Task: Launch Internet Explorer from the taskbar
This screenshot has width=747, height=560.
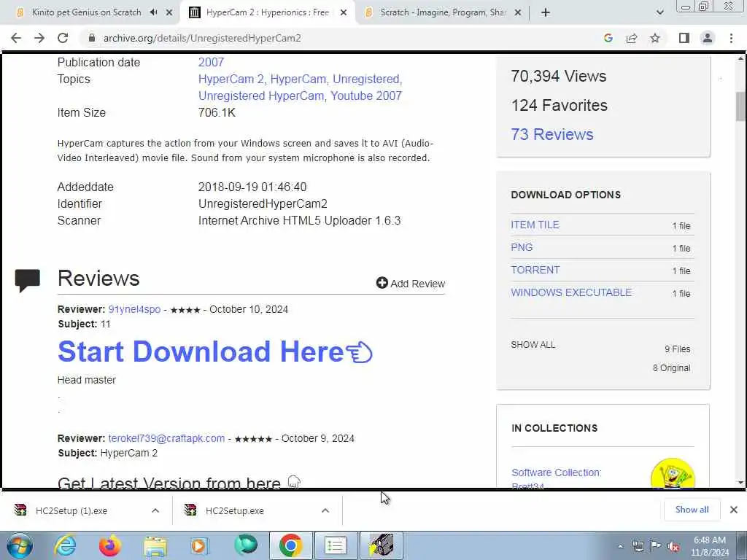Action: point(64,545)
